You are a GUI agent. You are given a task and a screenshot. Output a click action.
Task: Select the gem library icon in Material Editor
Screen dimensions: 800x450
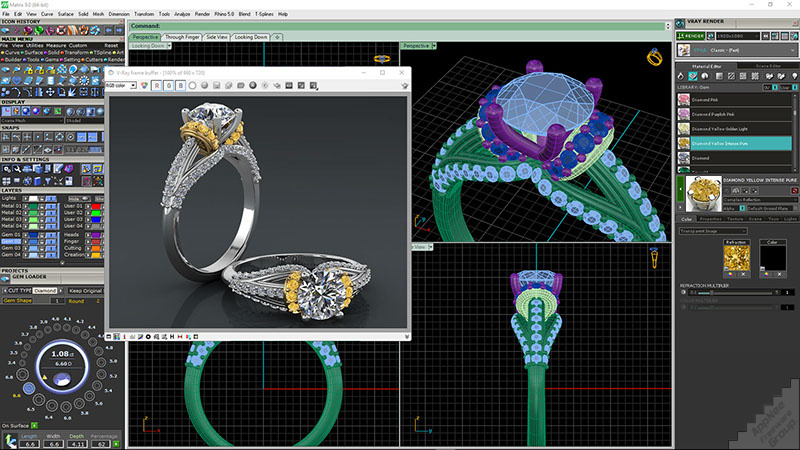click(692, 76)
